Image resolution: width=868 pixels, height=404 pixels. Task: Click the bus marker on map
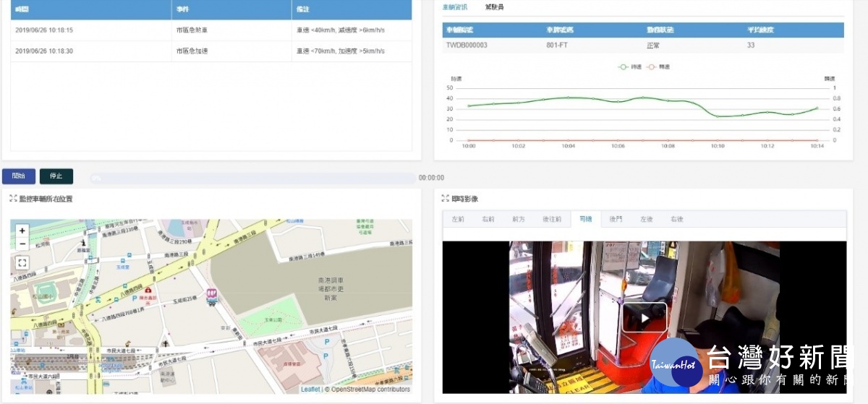tap(212, 295)
